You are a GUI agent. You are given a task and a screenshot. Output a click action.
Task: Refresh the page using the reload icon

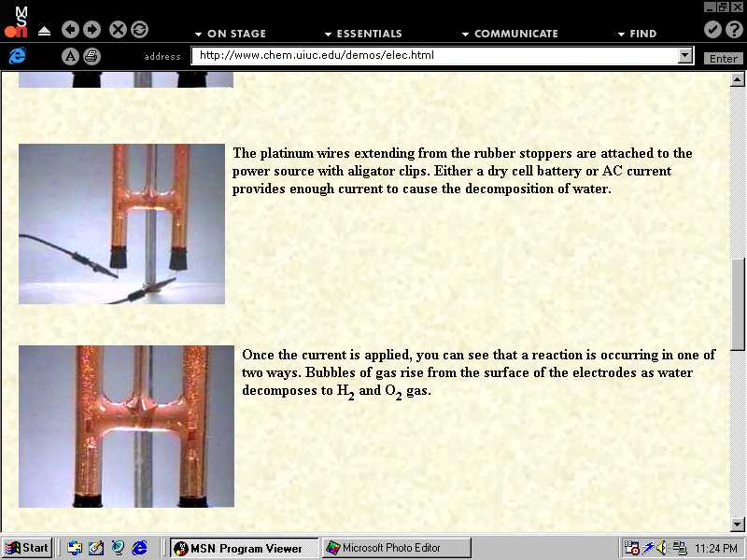click(x=139, y=30)
